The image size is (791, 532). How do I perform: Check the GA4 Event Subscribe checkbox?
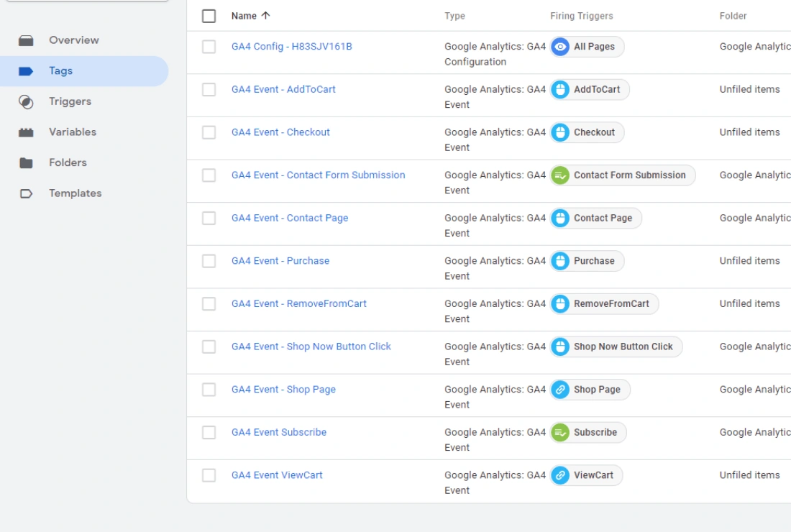[x=209, y=433]
